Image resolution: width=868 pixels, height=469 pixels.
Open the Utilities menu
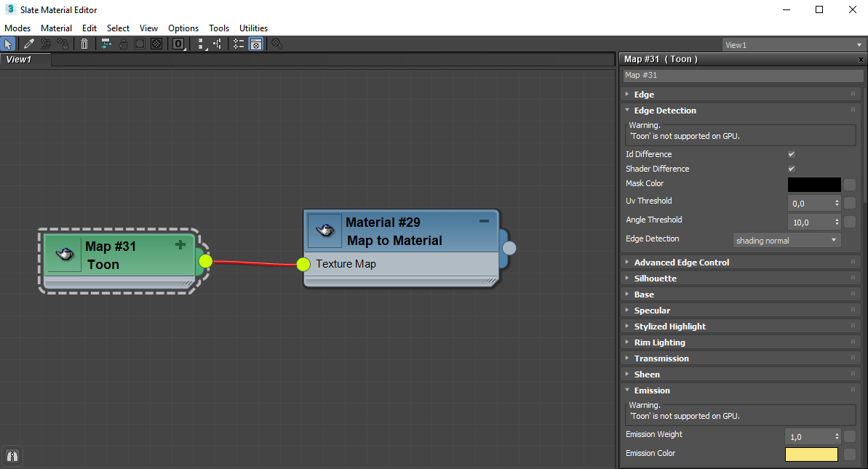coord(253,28)
